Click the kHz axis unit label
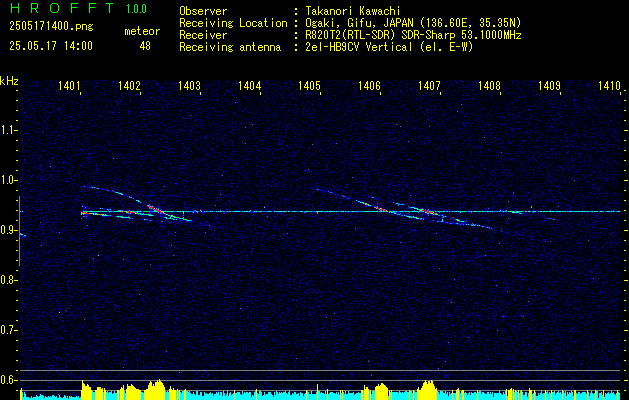 [x=9, y=81]
